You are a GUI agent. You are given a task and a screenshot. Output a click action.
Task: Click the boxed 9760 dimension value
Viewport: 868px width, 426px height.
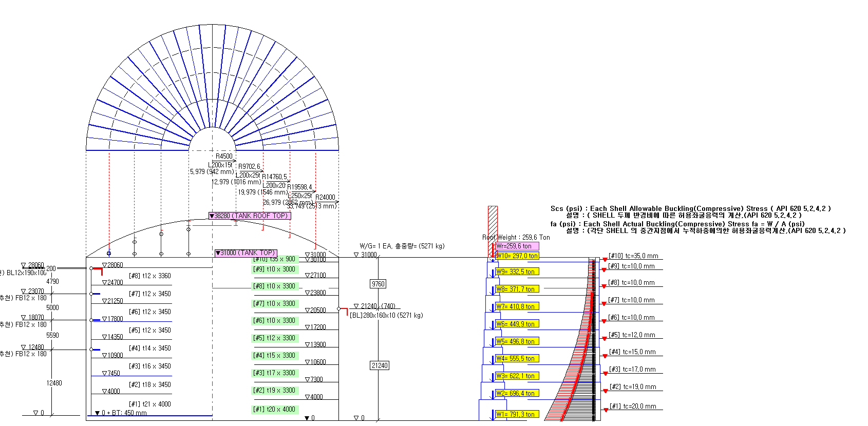(x=378, y=284)
